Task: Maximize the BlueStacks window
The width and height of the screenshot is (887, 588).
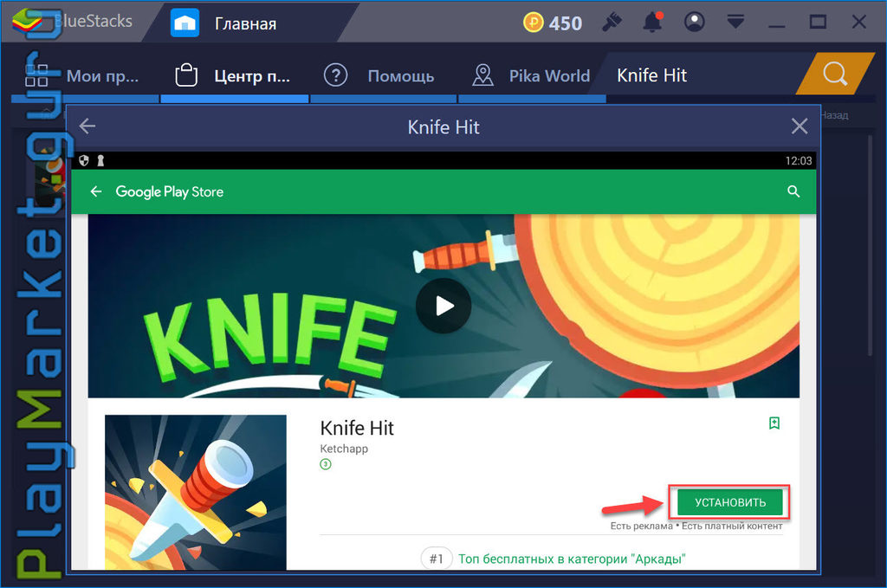Action: point(818,22)
